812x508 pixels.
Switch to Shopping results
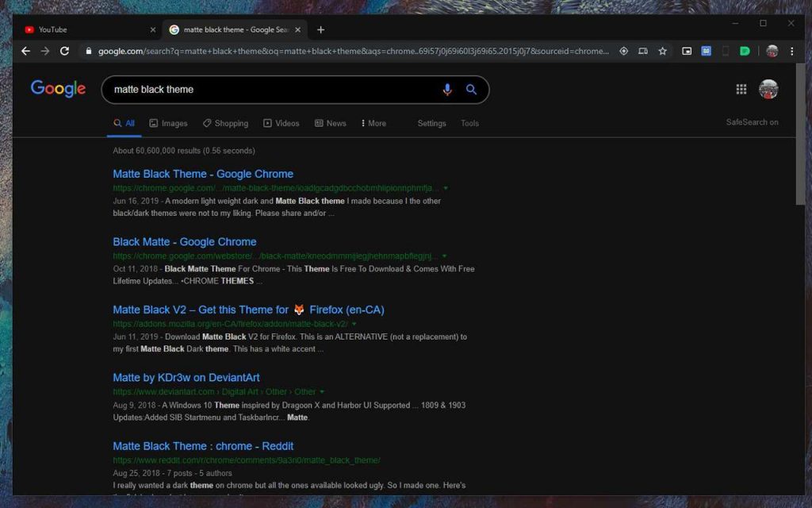tap(225, 123)
